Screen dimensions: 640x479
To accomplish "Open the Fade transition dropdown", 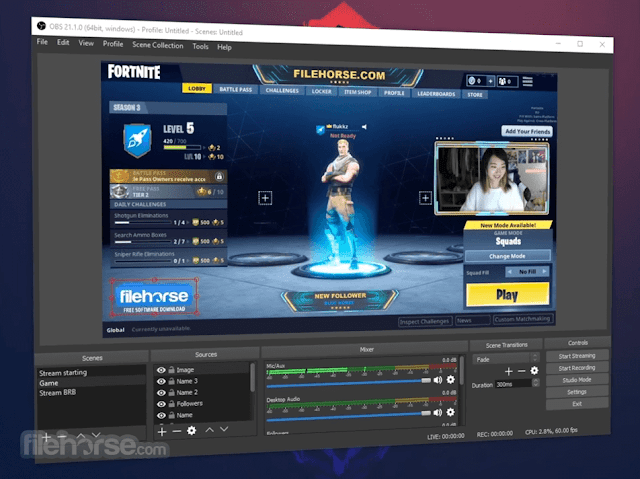I will click(506, 359).
